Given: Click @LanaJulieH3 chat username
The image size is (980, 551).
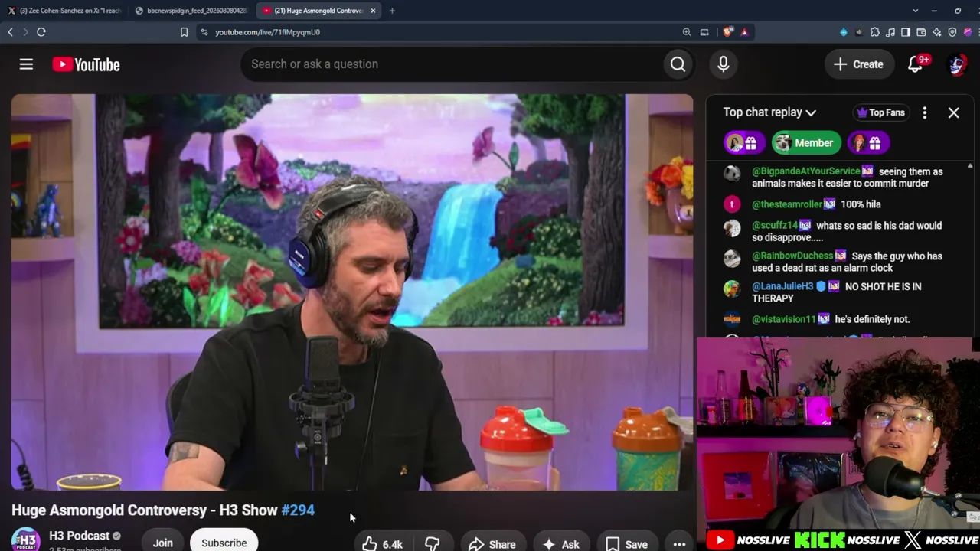Looking at the screenshot, I should pyautogui.click(x=782, y=286).
